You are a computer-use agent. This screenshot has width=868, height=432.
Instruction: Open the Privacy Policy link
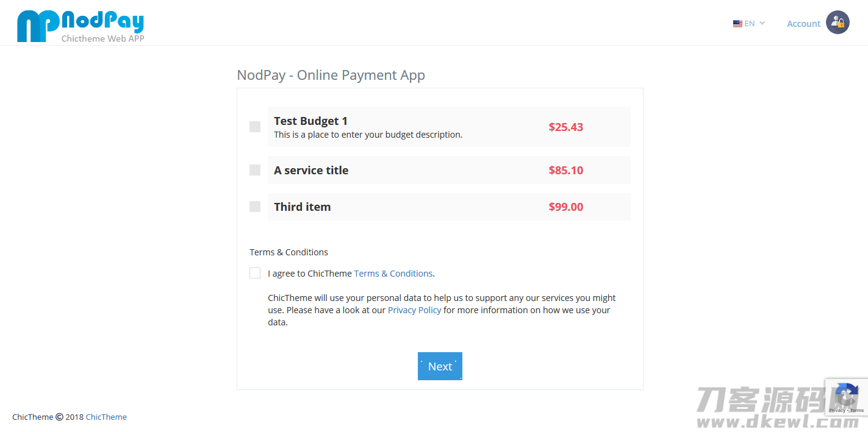click(x=414, y=310)
